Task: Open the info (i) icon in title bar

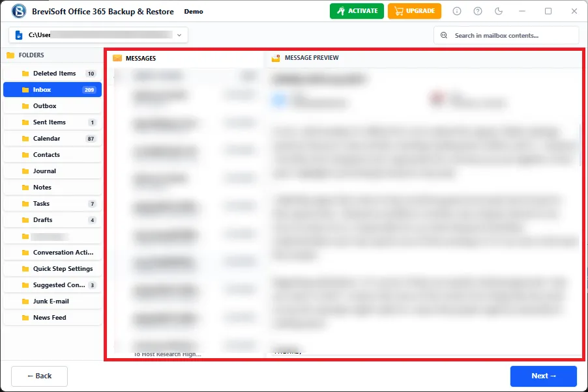Action: [457, 11]
